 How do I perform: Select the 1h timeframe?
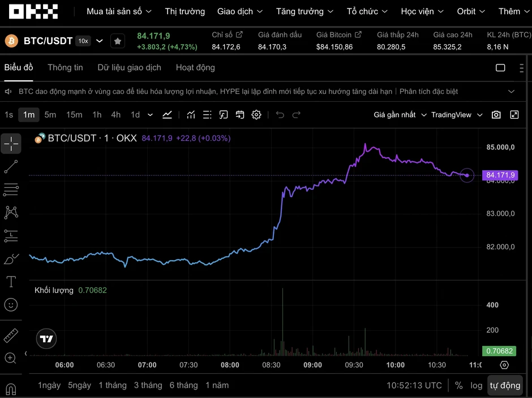pos(97,115)
